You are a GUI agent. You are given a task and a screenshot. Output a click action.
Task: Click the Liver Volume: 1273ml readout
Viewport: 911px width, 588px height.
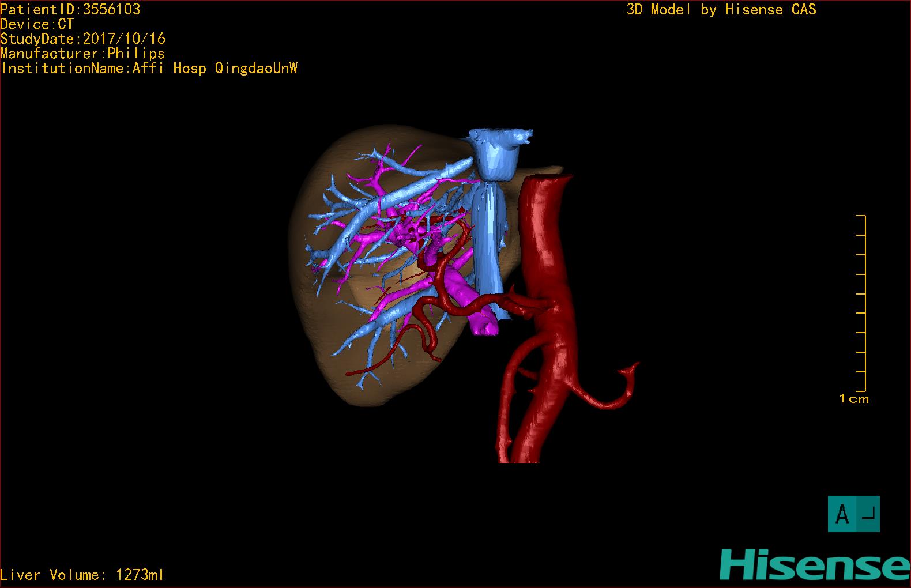pos(82,575)
